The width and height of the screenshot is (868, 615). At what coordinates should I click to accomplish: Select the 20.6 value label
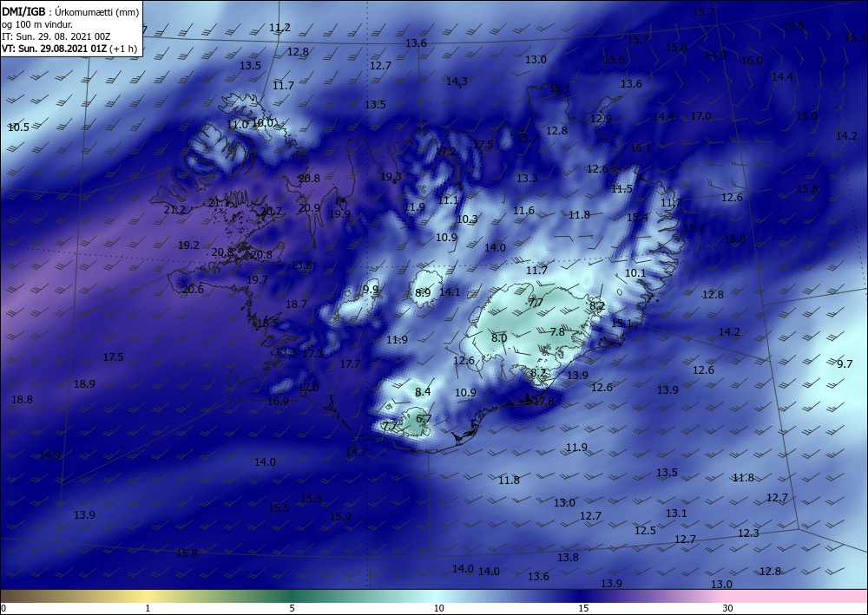coord(193,289)
